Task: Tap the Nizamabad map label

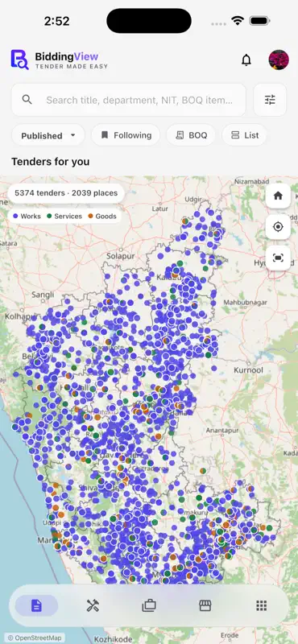Action: point(250,181)
